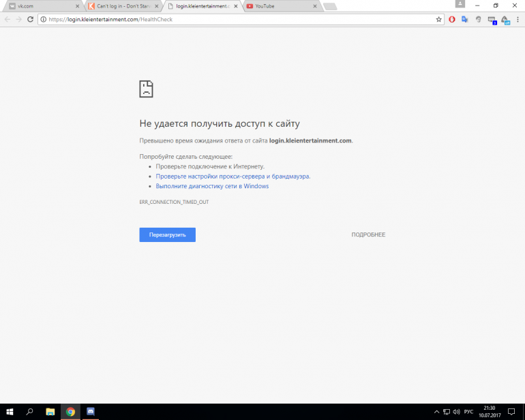Open a new tab with the new-tab button
The width and height of the screenshot is (525, 420).
point(330,7)
